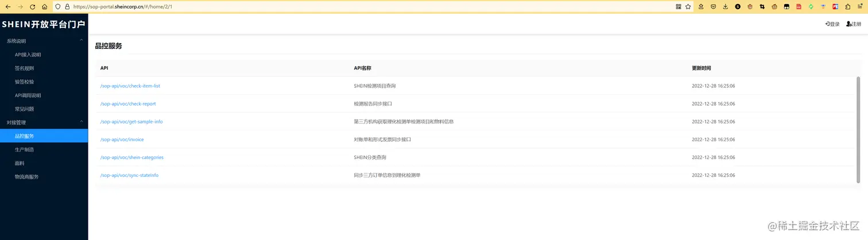
Task: Go back with the browser back arrow
Action: pos(7,7)
